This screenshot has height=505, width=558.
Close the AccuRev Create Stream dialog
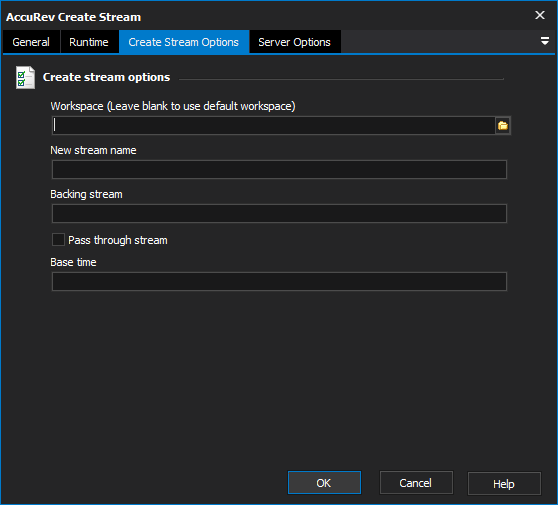(x=539, y=15)
